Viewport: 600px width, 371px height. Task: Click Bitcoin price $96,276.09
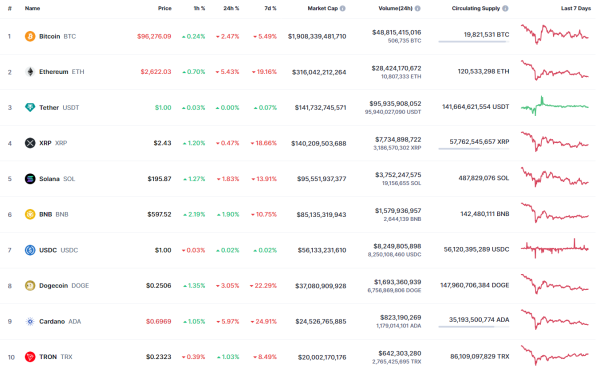[154, 36]
